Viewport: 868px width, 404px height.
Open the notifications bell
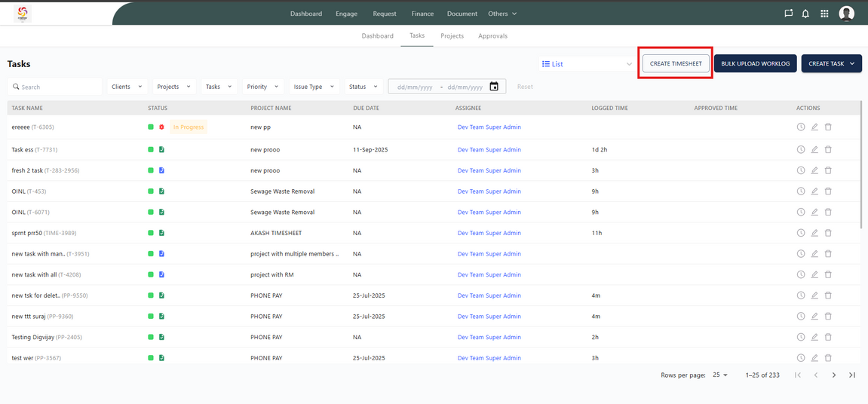click(x=805, y=14)
